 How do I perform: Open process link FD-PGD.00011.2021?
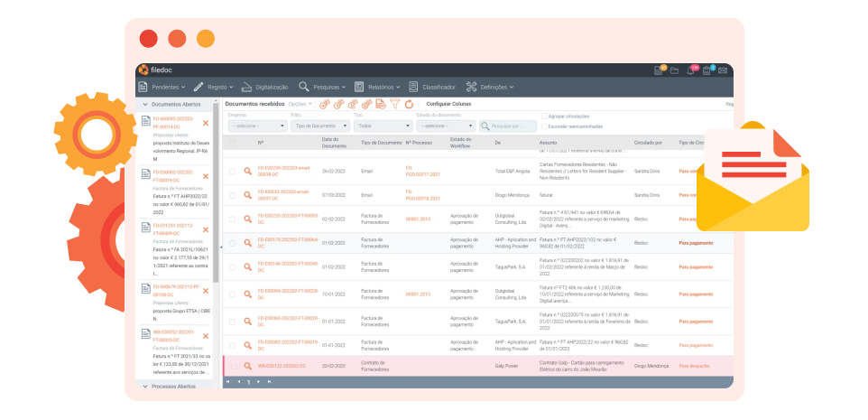(422, 171)
